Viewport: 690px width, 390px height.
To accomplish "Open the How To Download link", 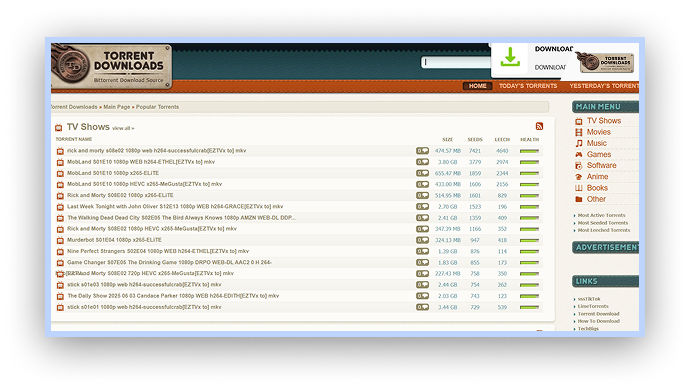I will click(x=598, y=321).
